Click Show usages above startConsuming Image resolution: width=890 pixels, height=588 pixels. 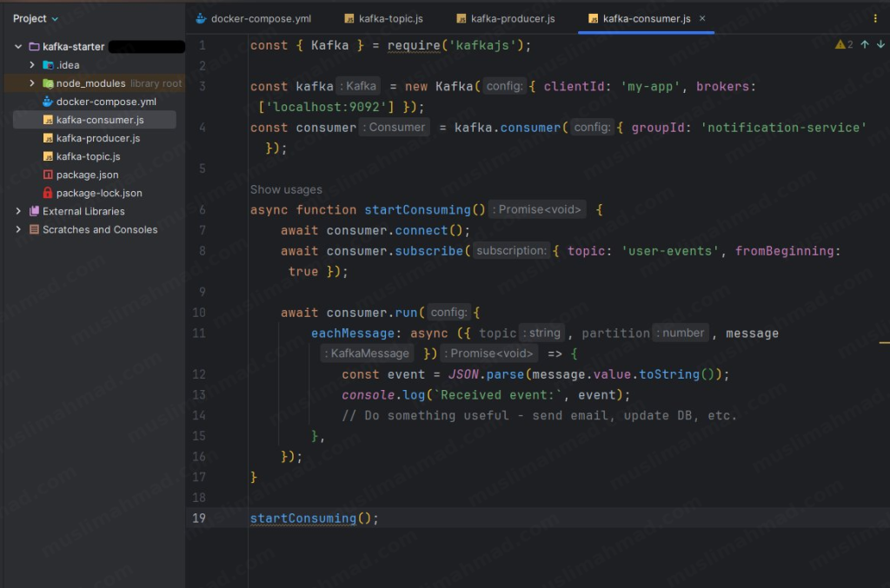(x=286, y=188)
